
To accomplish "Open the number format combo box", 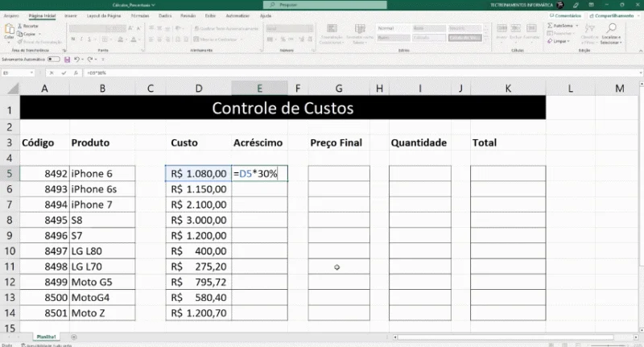I will 289,28.
